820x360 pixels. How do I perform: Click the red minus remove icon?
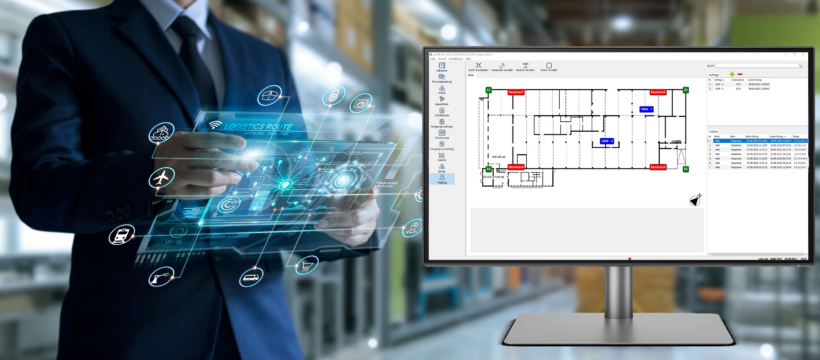(x=740, y=75)
